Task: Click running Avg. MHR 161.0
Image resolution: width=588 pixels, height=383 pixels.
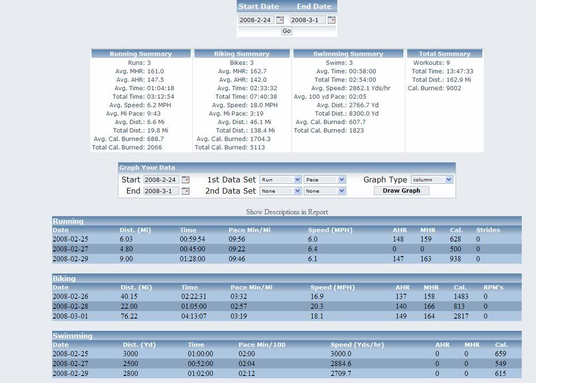Action: click(x=155, y=71)
